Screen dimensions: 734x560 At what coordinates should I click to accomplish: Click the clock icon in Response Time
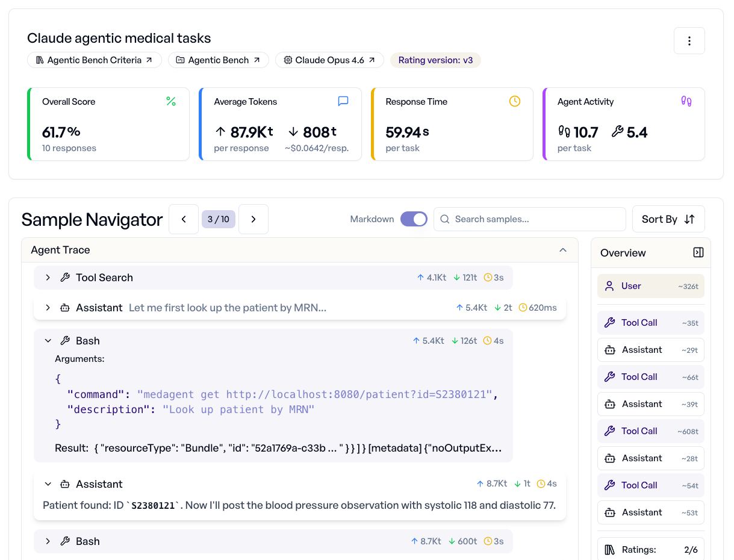pos(514,102)
